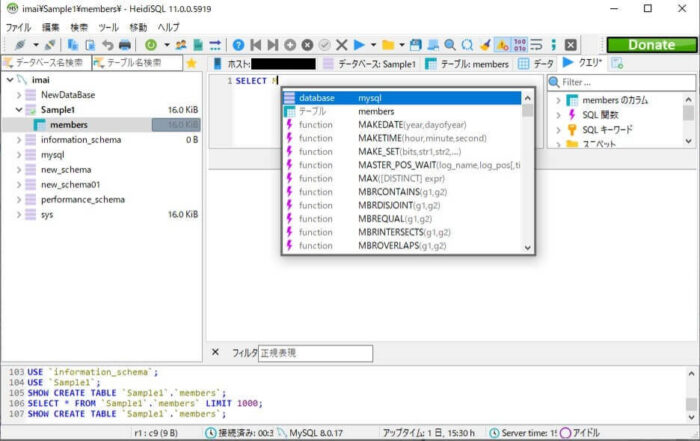Click the テーブル名検索 filter field

click(138, 63)
